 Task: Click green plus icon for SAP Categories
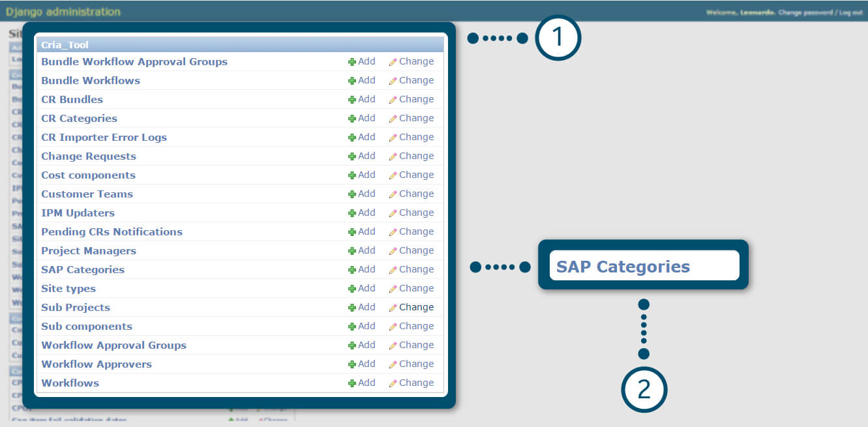[x=352, y=270]
